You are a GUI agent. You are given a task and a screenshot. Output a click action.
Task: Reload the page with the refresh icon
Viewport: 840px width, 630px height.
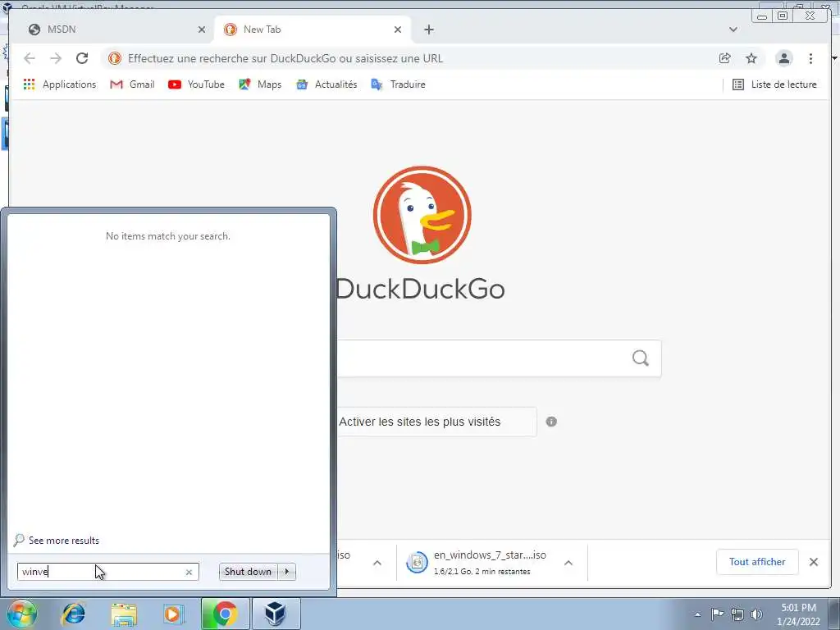pyautogui.click(x=82, y=58)
